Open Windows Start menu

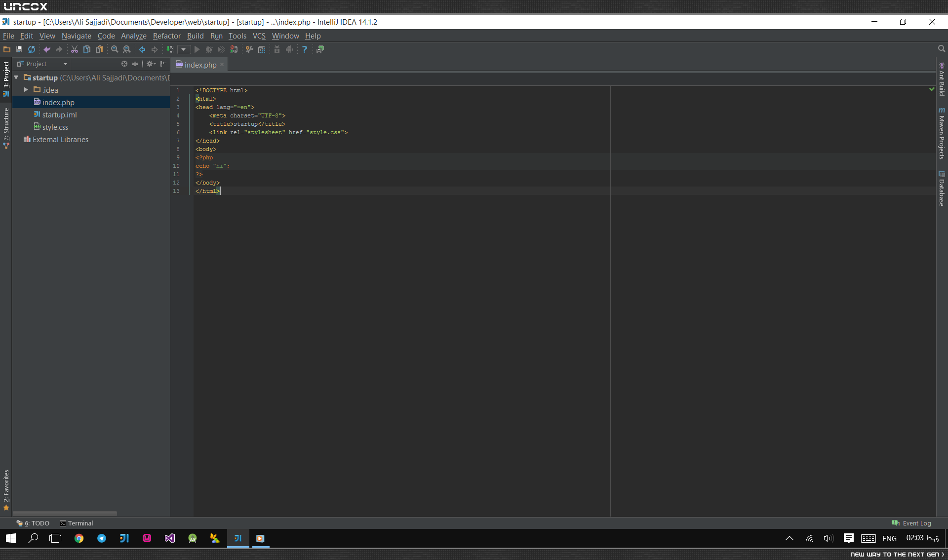[x=11, y=538]
